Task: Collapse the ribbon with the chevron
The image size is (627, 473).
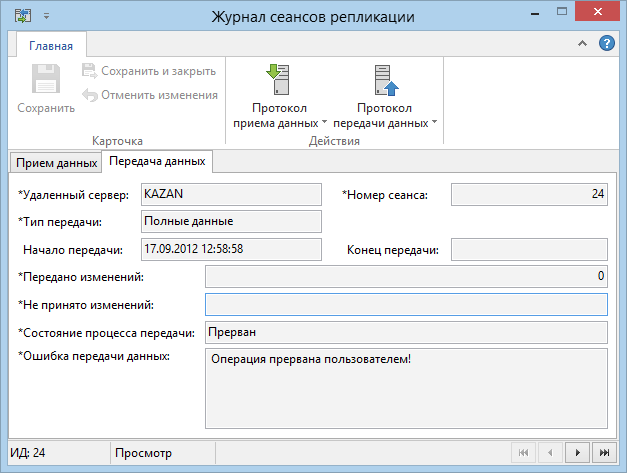Action: point(582,43)
